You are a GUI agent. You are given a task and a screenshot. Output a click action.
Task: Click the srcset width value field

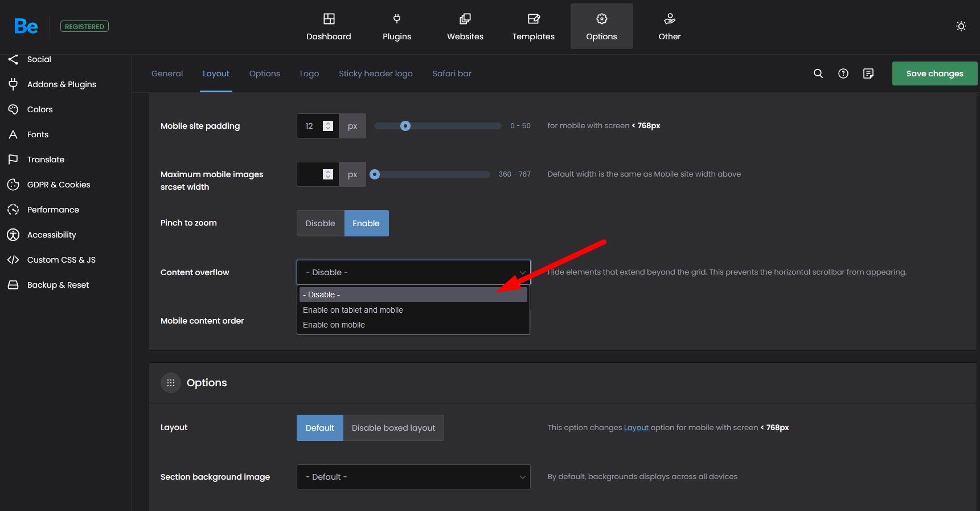[318, 174]
